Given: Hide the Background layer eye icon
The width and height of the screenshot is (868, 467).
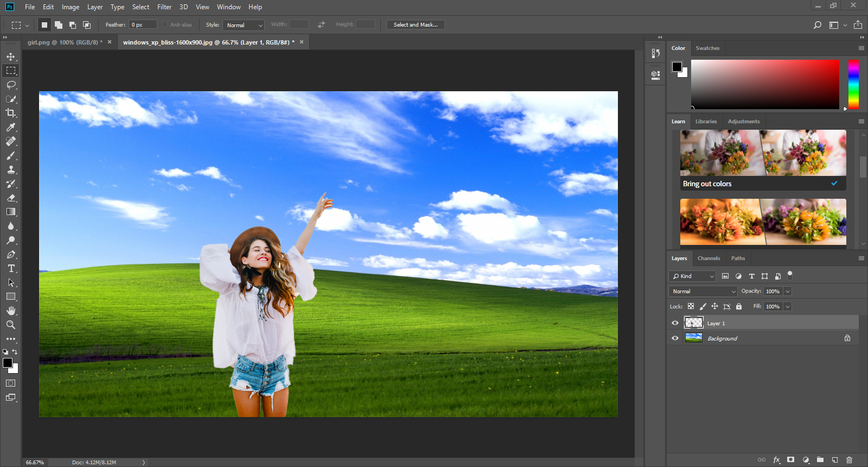Looking at the screenshot, I should pos(675,338).
